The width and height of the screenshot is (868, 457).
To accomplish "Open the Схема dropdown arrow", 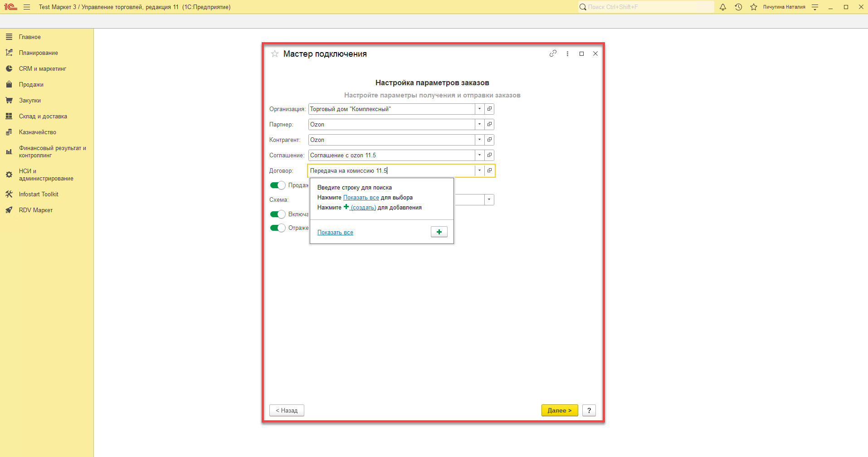I will tap(489, 199).
